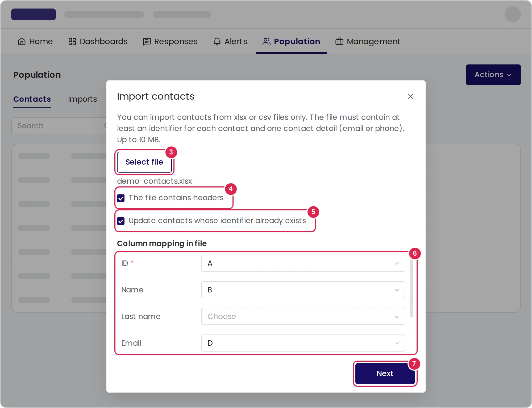Image resolution: width=532 pixels, height=408 pixels.
Task: Click the Next button
Action: [x=385, y=373]
